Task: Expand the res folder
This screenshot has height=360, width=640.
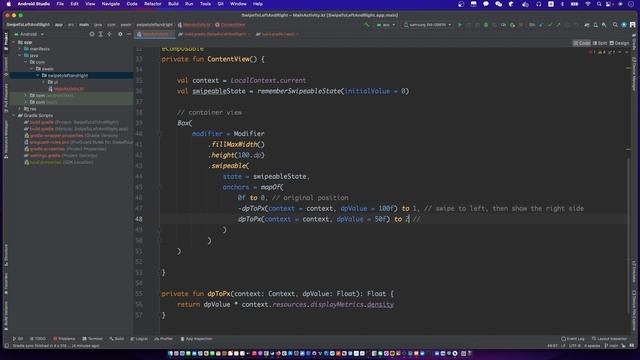Action: click(20, 109)
